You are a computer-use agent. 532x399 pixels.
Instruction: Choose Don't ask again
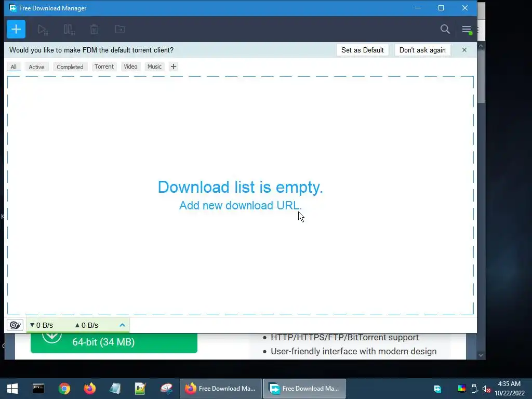click(x=422, y=50)
